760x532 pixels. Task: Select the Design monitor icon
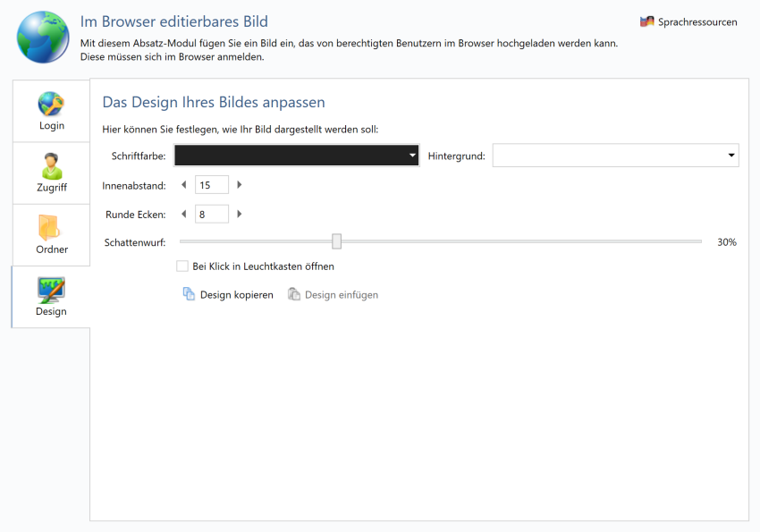[51, 289]
